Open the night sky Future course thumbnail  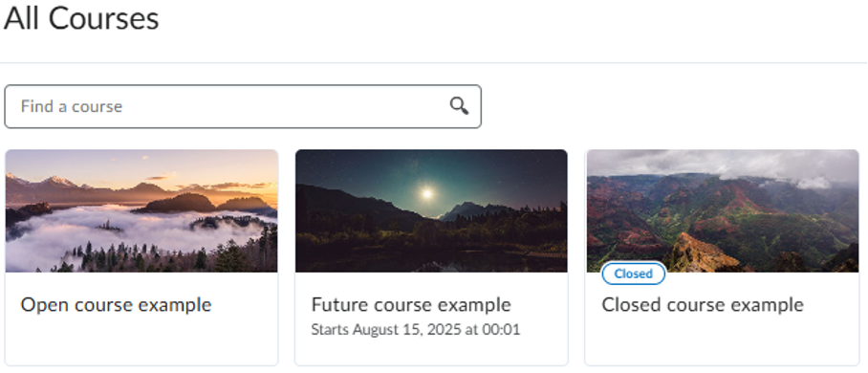click(431, 210)
